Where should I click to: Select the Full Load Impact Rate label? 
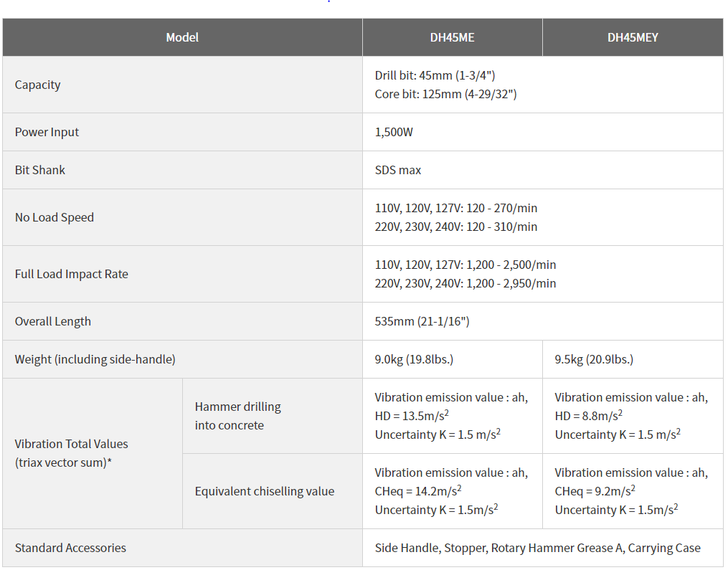(72, 274)
